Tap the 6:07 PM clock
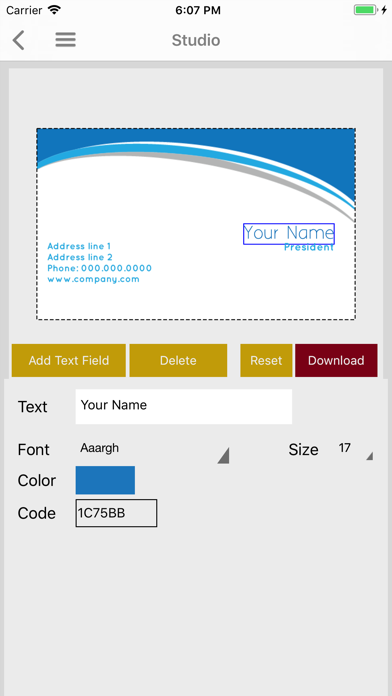Screen dimensions: 392x696 click(x=198, y=10)
